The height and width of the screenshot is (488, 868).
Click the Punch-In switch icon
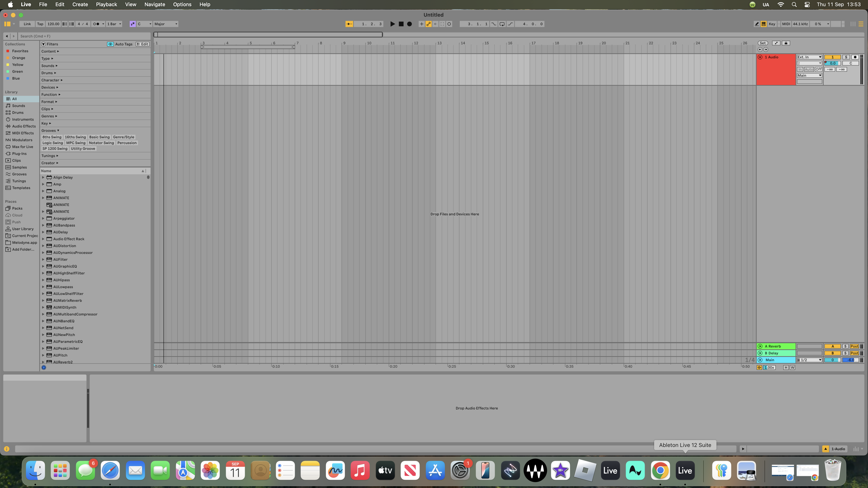(x=494, y=24)
